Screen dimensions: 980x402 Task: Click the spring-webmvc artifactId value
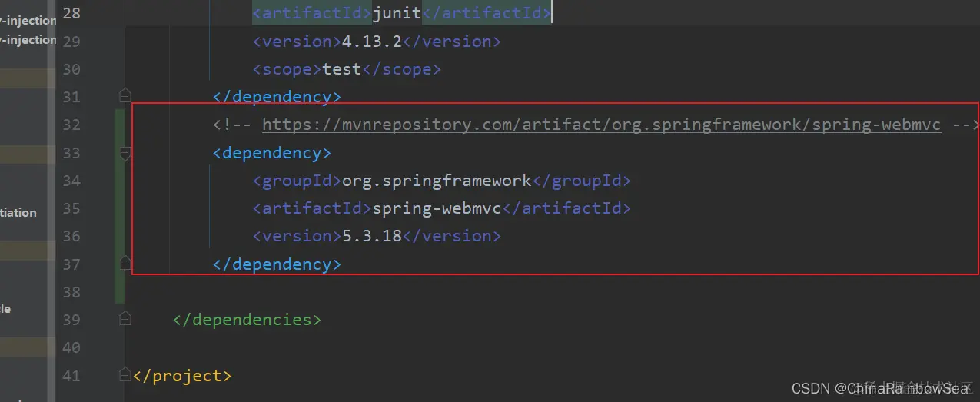tap(438, 208)
